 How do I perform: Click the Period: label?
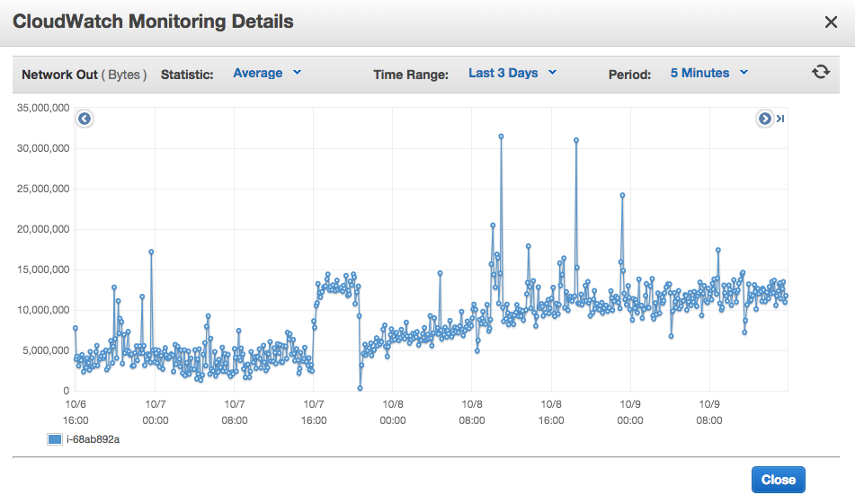[630, 75]
